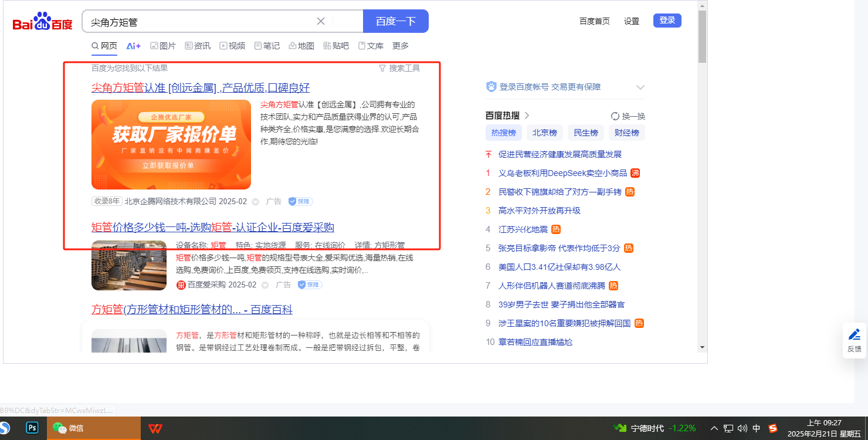
Task: Click the 换一换 refresh icon
Action: pyautogui.click(x=615, y=116)
